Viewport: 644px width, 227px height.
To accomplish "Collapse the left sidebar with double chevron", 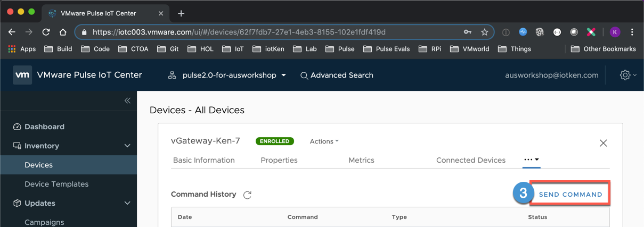I will pos(127,100).
